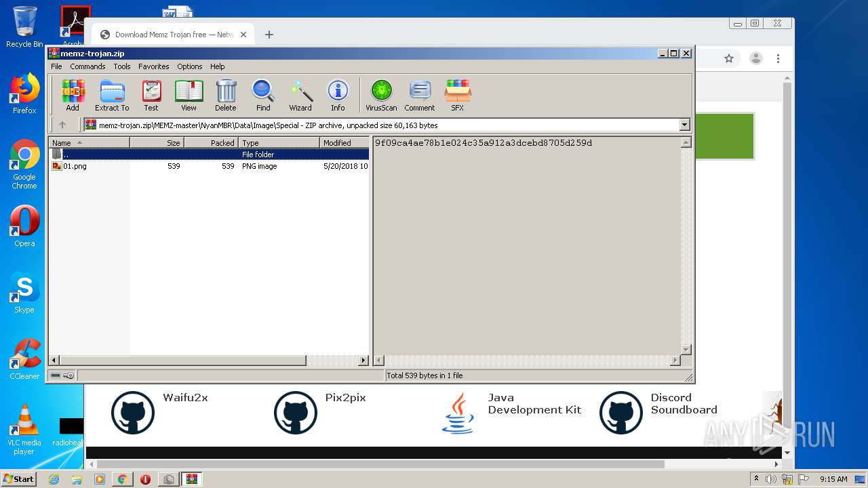This screenshot has width=868, height=488.
Task: Click the Opera taskbar icon
Action: click(145, 479)
